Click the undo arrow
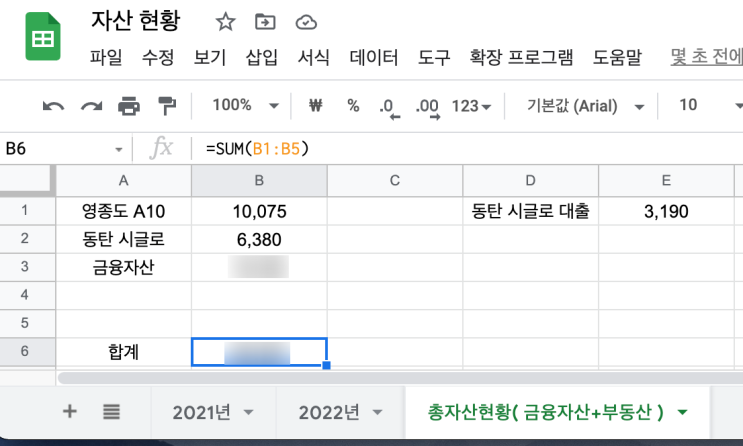 (53, 106)
